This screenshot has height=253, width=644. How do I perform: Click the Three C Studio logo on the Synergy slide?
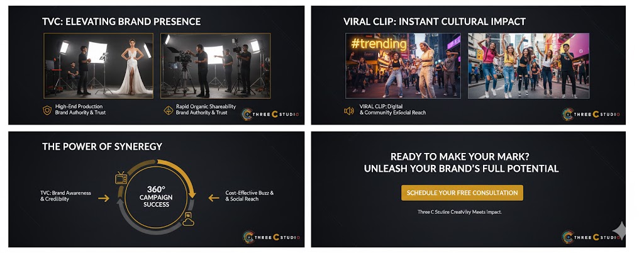272,237
